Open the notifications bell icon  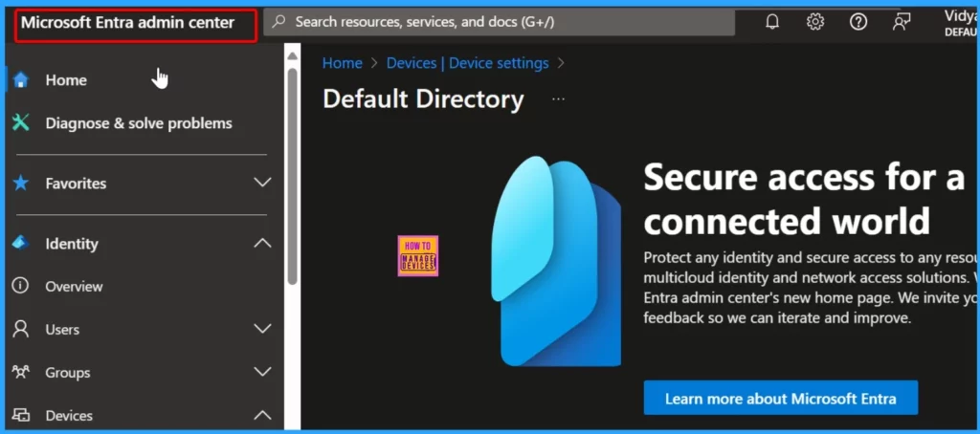click(x=772, y=22)
